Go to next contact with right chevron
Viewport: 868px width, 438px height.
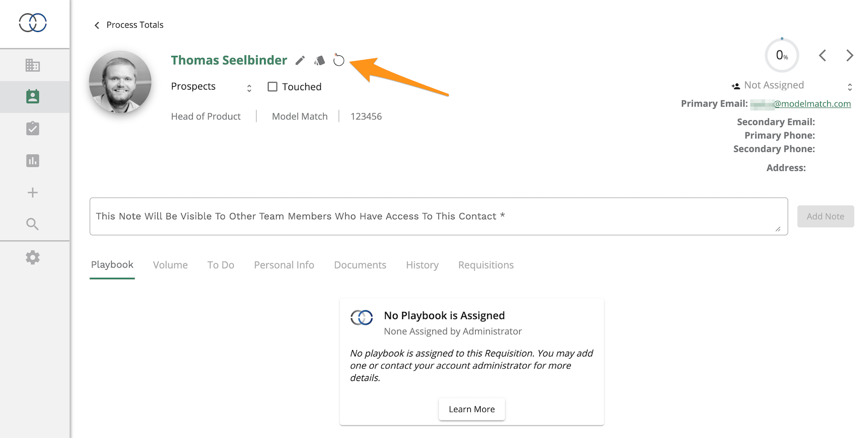[850, 55]
